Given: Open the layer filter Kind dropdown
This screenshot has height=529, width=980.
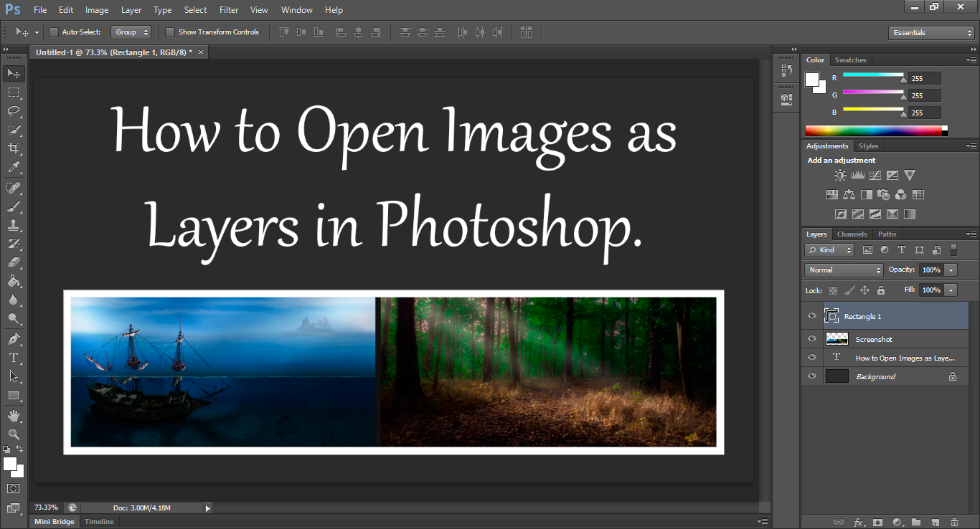Looking at the screenshot, I should [x=829, y=250].
